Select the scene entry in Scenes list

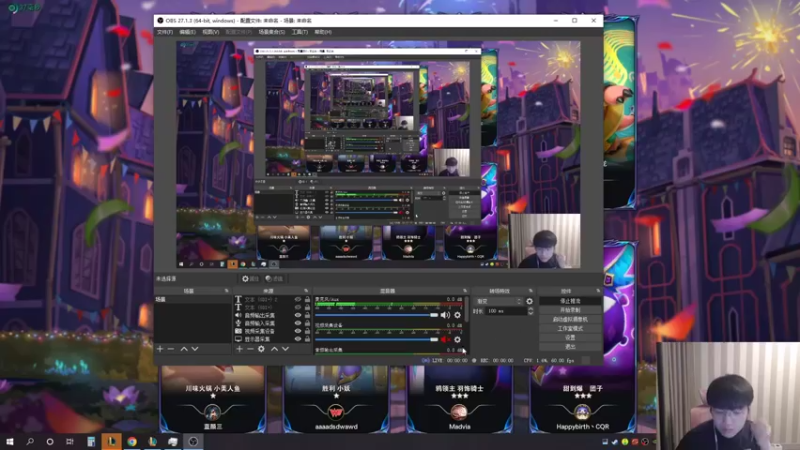click(x=192, y=299)
